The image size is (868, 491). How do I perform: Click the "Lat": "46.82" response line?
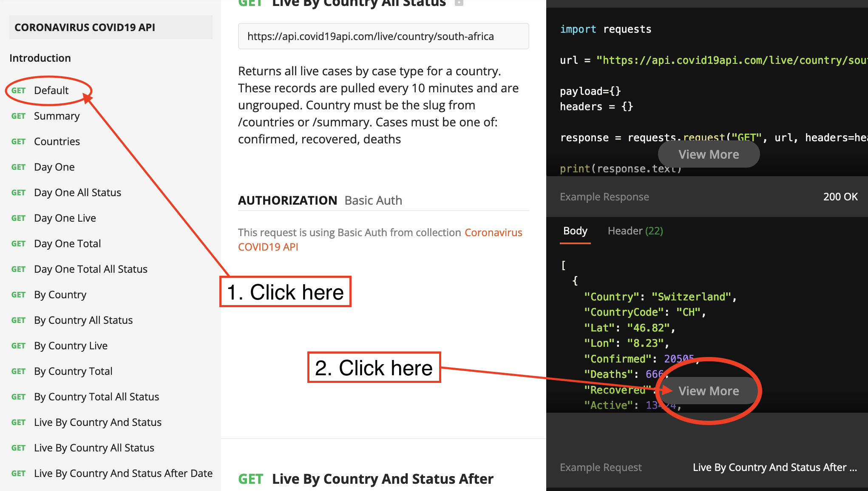coord(630,328)
